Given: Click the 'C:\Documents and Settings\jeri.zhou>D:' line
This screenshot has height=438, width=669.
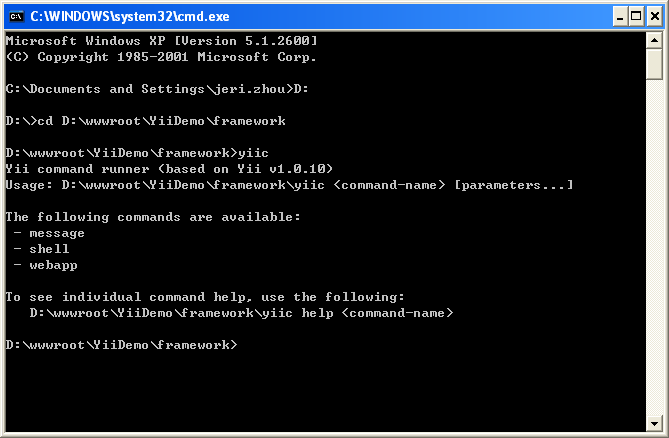Looking at the screenshot, I should [157, 89].
